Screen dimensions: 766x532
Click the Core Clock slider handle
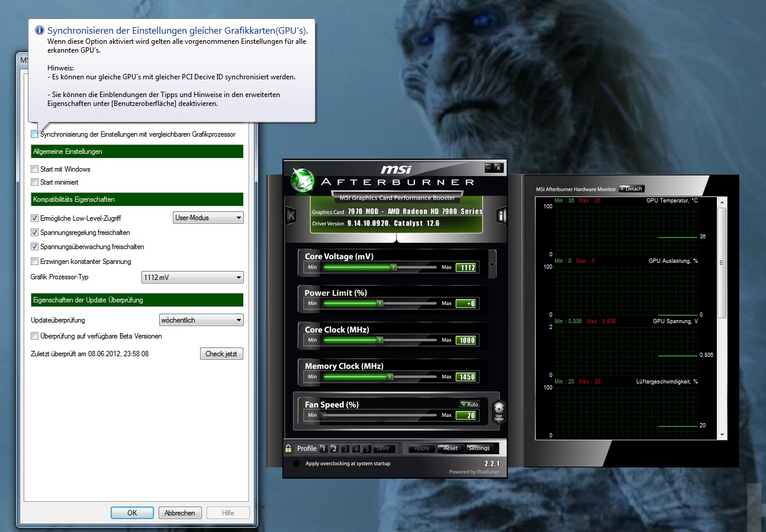pos(379,340)
